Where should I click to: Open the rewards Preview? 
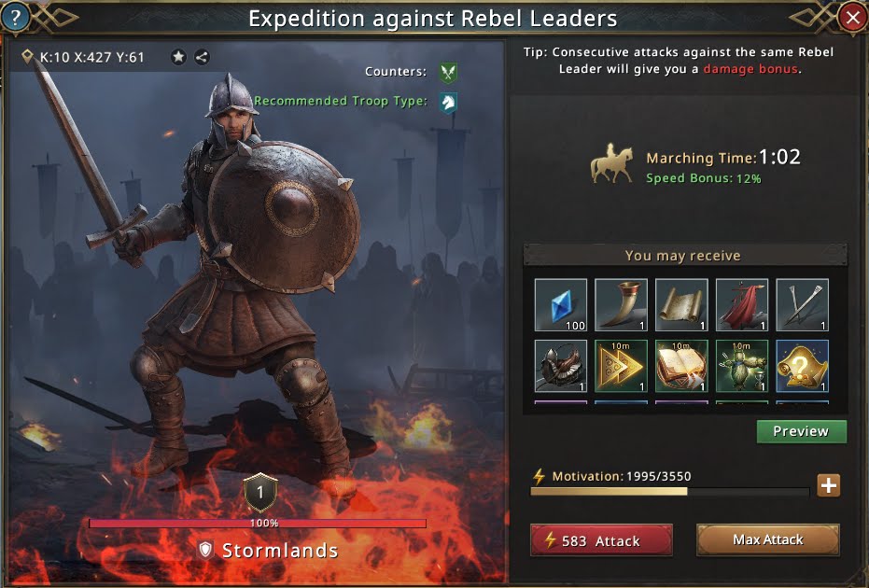(x=802, y=431)
